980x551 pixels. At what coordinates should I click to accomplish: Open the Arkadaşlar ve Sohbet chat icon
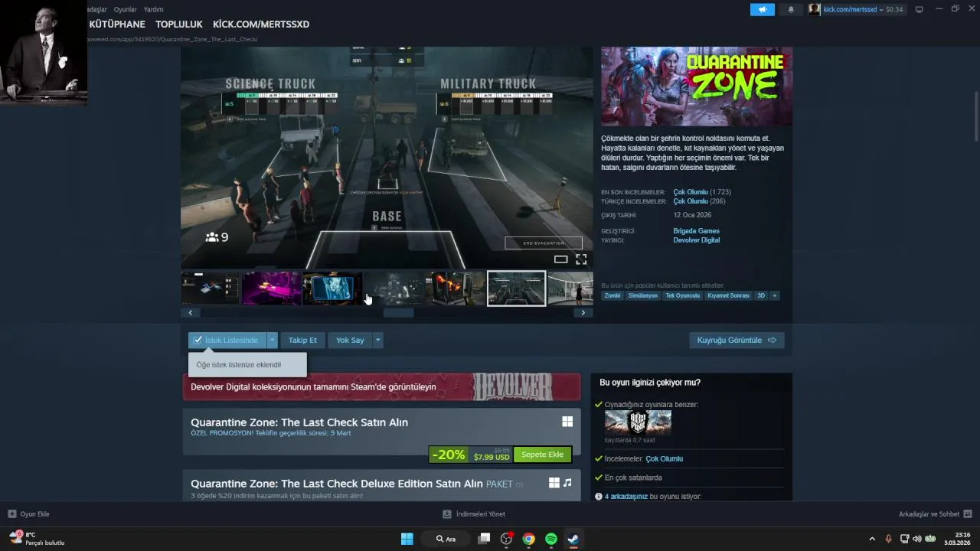click(x=968, y=514)
